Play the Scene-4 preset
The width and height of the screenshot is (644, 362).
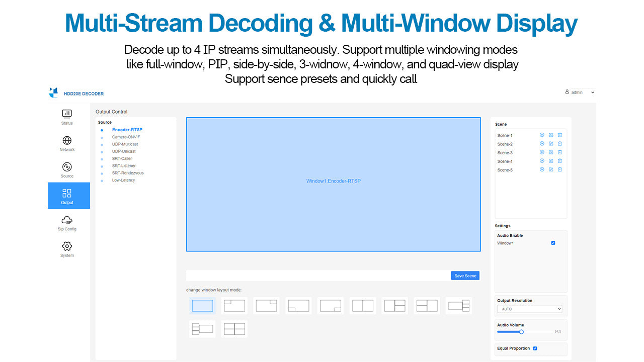coord(542,161)
